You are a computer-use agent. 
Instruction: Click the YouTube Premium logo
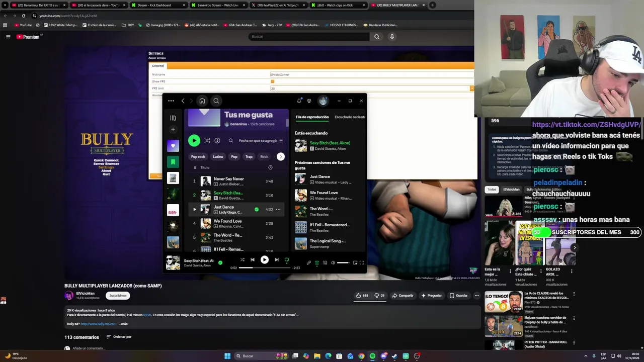(x=28, y=37)
